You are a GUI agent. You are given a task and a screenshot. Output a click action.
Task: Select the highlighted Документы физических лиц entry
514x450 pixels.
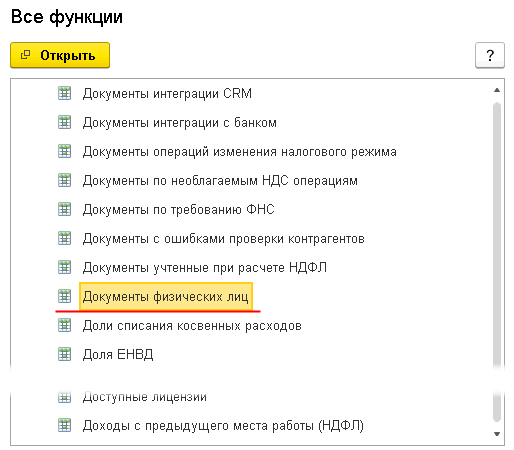(166, 296)
